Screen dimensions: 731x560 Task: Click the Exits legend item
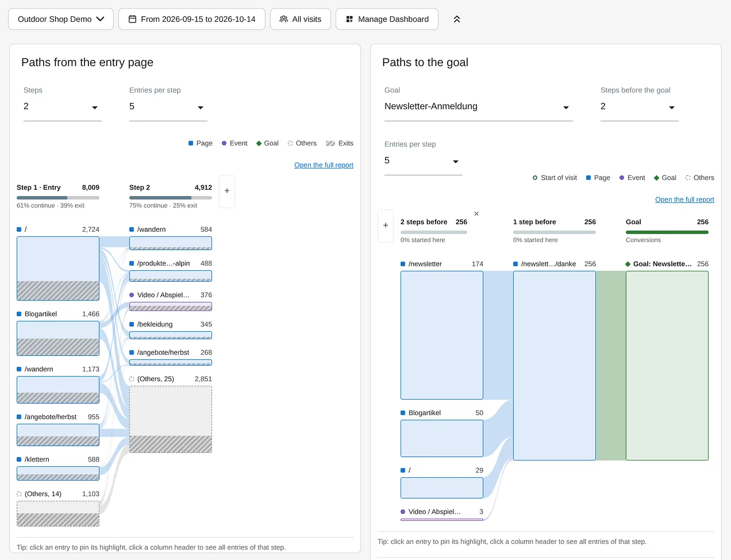pyautogui.click(x=340, y=143)
